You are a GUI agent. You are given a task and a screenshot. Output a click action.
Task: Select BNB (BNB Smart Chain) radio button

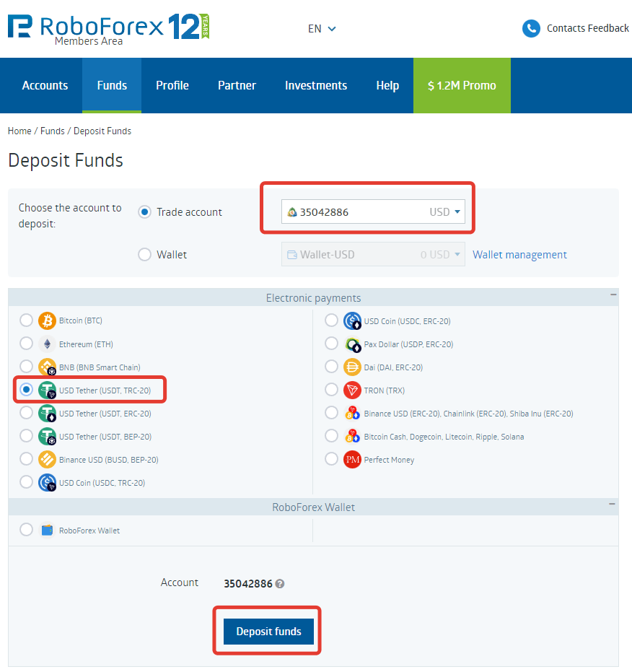26,366
